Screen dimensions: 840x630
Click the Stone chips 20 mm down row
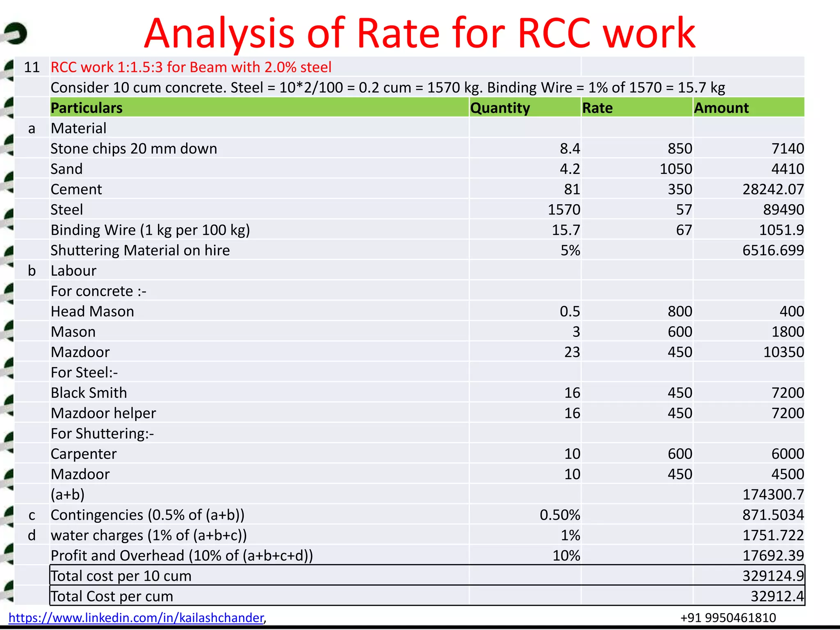click(134, 148)
